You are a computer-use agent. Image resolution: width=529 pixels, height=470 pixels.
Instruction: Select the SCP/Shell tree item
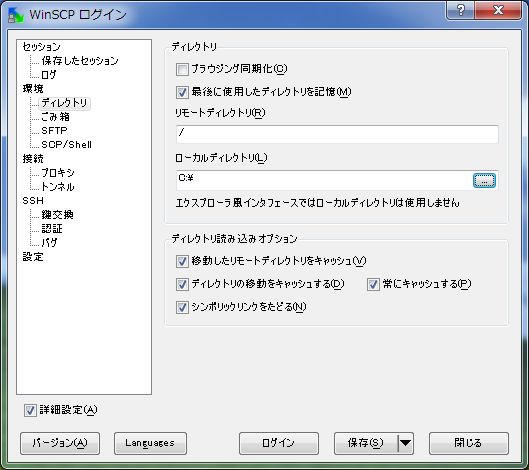click(66, 145)
